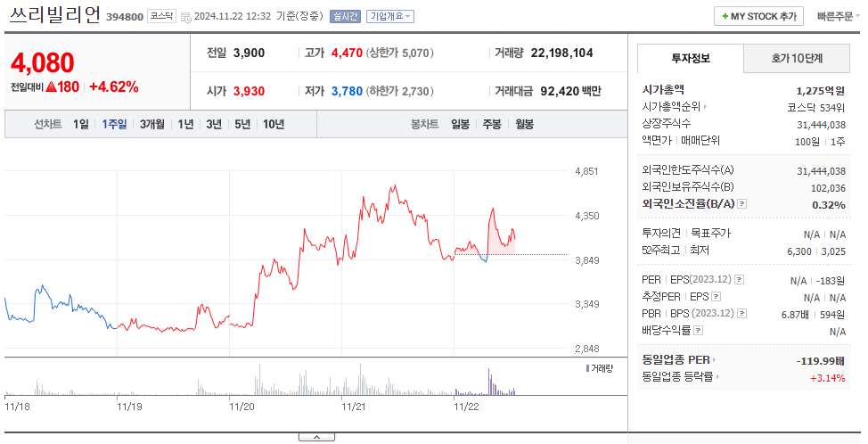The width and height of the screenshot is (868, 444).
Task: Open help icon next to BPS (2023.12)
Action: [x=742, y=313]
